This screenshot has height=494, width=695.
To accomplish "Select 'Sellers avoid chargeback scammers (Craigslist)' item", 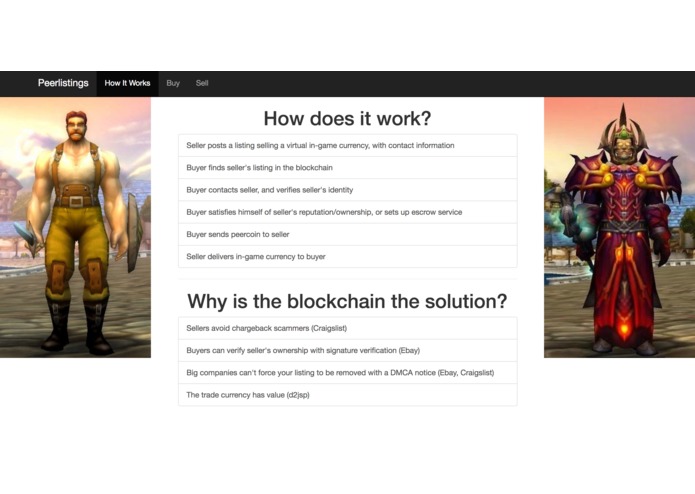I will coord(348,328).
